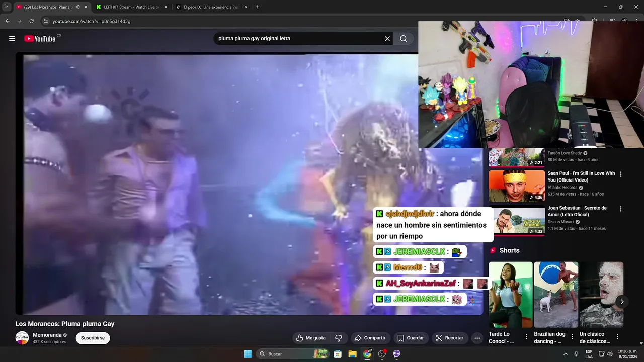The height and width of the screenshot is (362, 644).
Task: Open the Memoranda channel name link
Action: pyautogui.click(x=47, y=335)
